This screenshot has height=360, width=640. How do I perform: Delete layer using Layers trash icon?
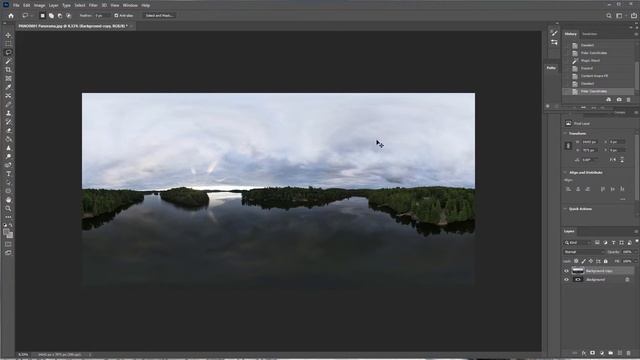(x=629, y=353)
